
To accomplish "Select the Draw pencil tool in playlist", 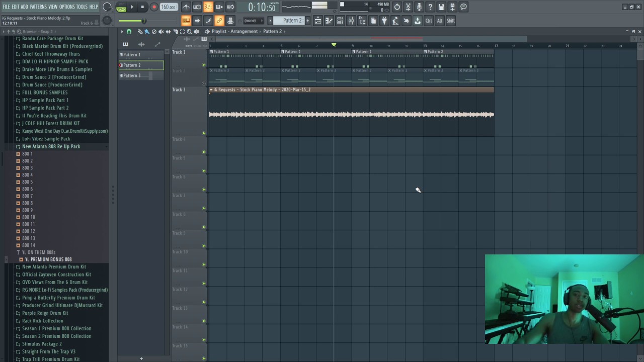I will [x=140, y=31].
